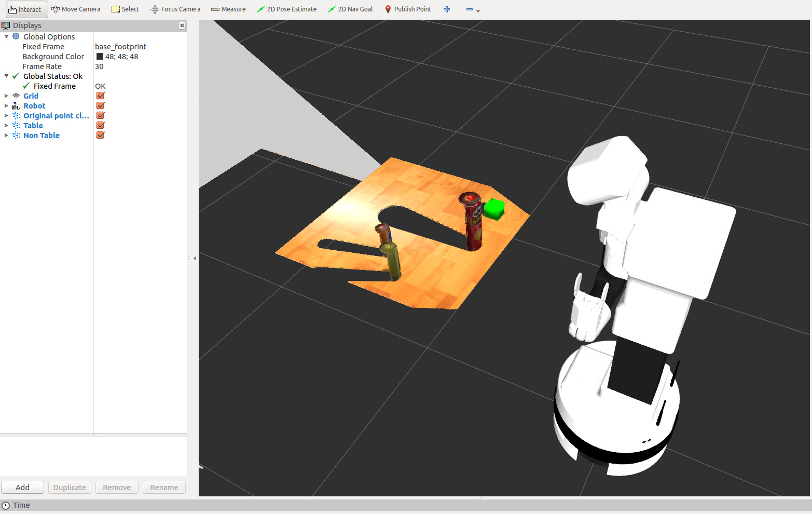The height and width of the screenshot is (514, 812).
Task: Collapse the Global Options section
Action: point(6,37)
